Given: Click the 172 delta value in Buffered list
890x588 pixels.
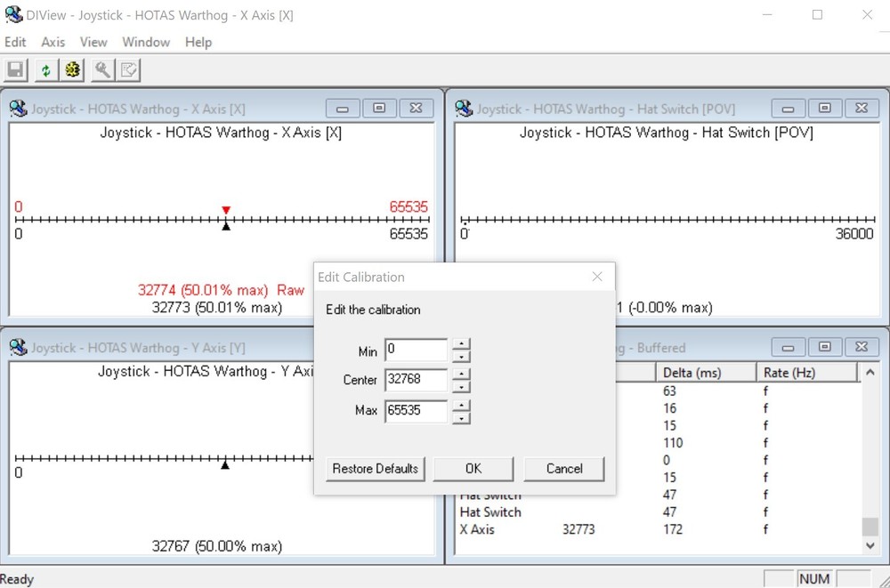Looking at the screenshot, I should click(673, 529).
